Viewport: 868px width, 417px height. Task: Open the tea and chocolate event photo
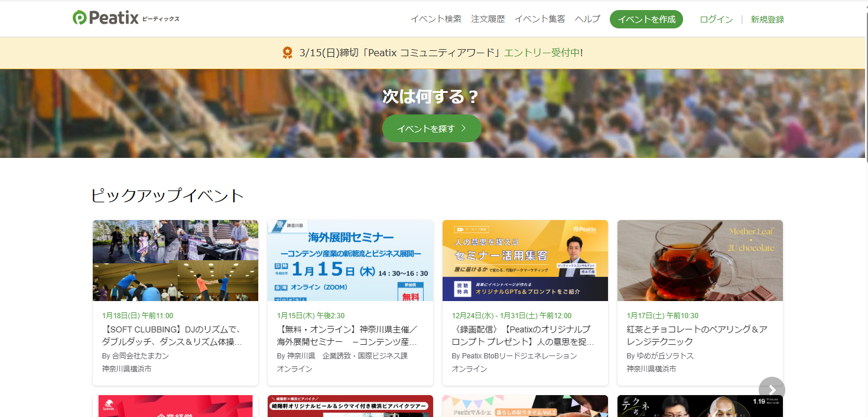click(700, 260)
